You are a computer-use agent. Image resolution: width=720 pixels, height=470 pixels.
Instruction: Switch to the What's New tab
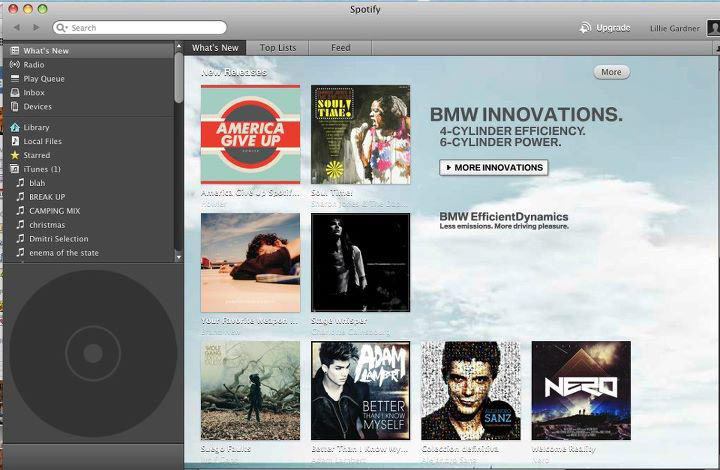click(215, 48)
